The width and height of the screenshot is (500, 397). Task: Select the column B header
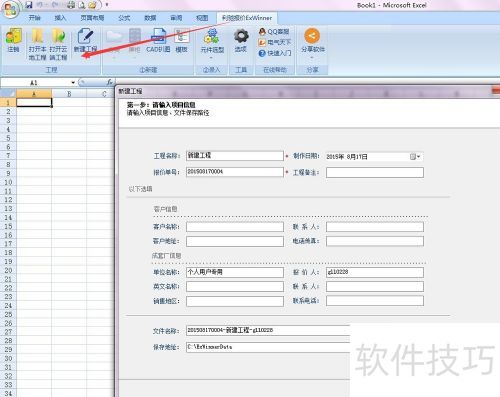[x=69, y=94]
